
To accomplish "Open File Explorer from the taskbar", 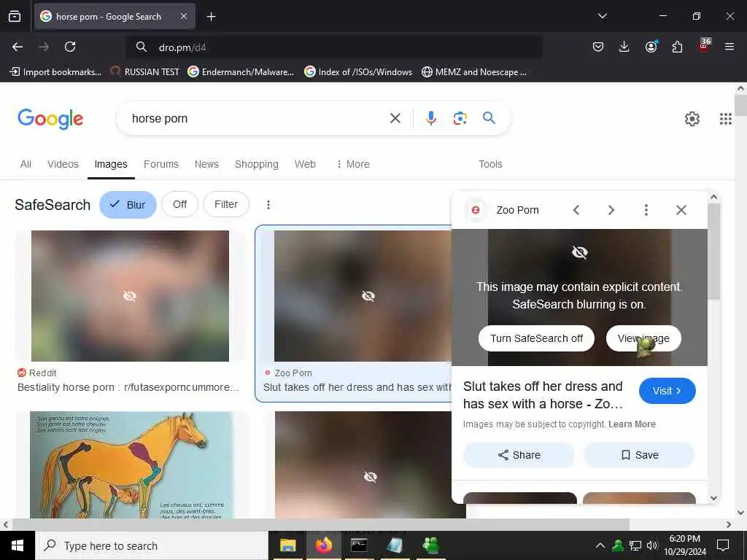I will click(x=287, y=545).
